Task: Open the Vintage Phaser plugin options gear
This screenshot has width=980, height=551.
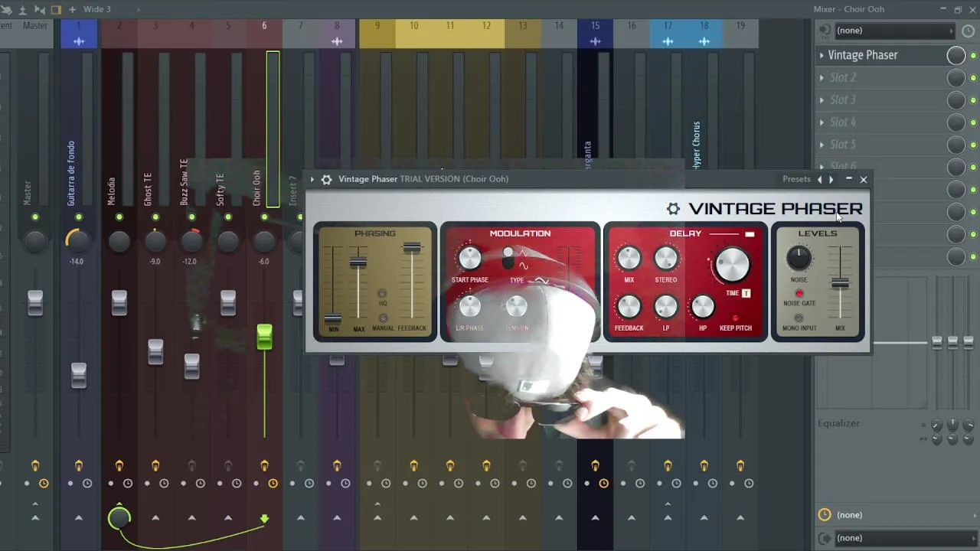Action: click(326, 179)
